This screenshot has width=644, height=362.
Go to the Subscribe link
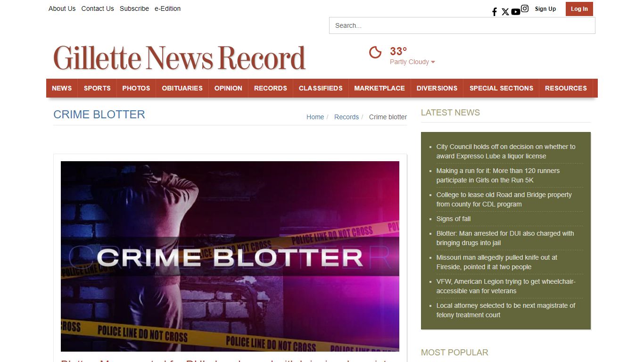134,8
